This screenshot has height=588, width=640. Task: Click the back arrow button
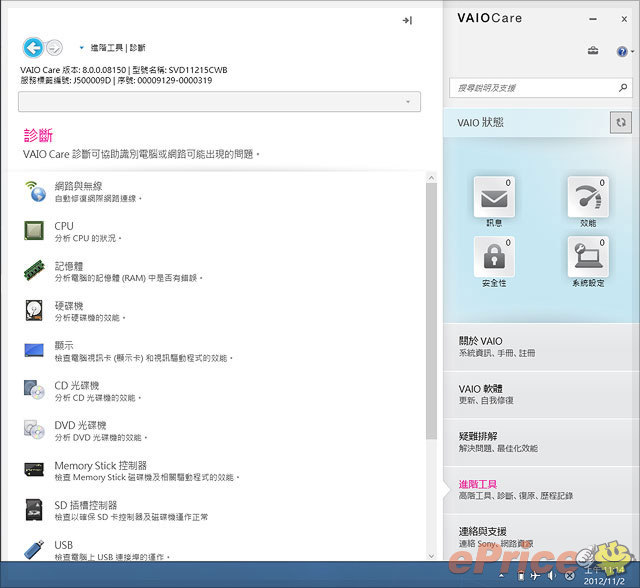click(x=33, y=47)
